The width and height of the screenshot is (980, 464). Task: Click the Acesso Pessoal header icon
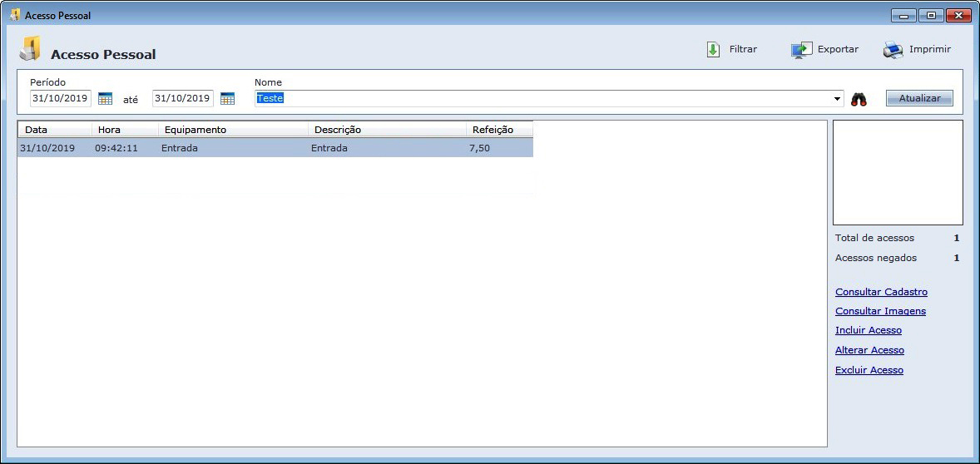pyautogui.click(x=30, y=50)
